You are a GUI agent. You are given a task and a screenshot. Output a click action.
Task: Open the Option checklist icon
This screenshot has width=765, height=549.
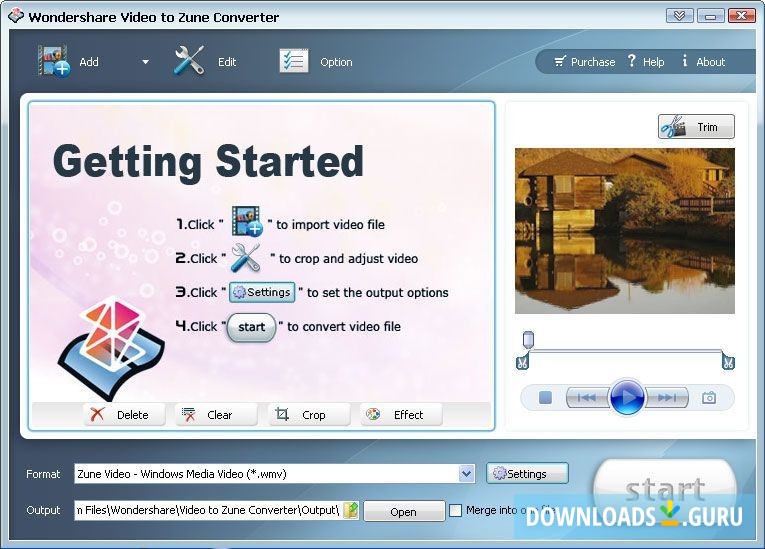[293, 61]
